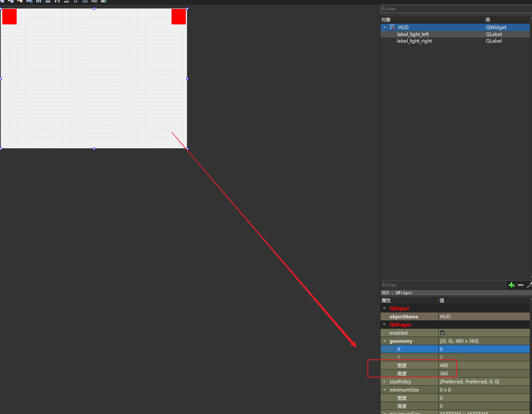This screenshot has height=414, width=532.
Task: Collapse the QWidget property group
Action: coord(384,325)
